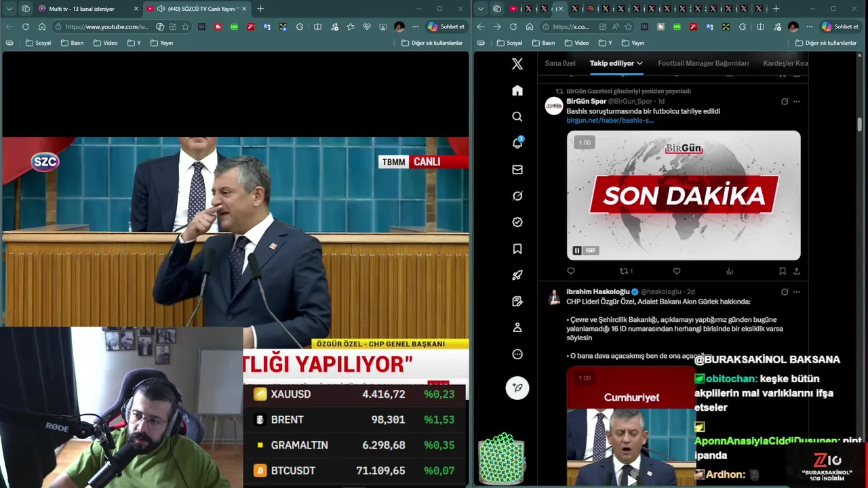Expand Diğer sık kullanılanlar in the X window

tap(825, 43)
